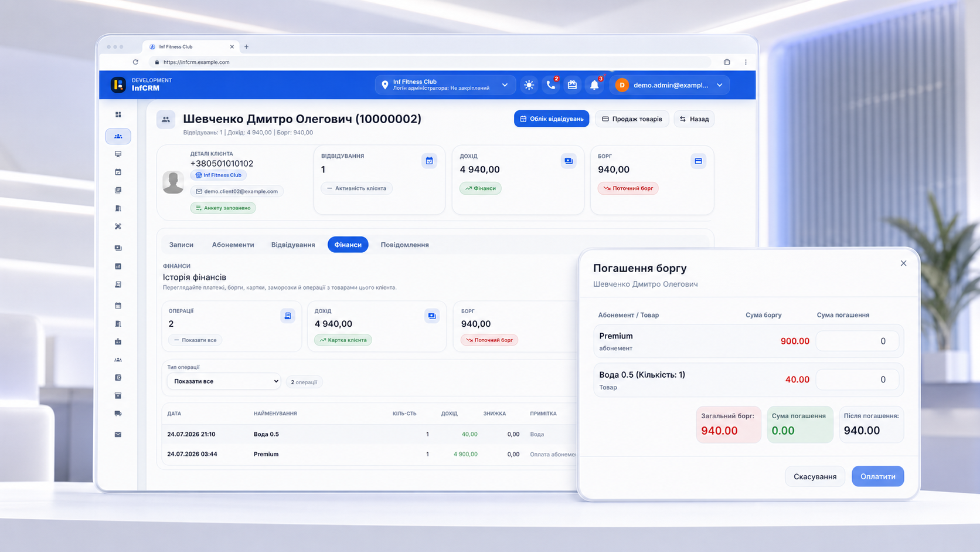Click the green Фінанси chip under Дохід

click(480, 188)
